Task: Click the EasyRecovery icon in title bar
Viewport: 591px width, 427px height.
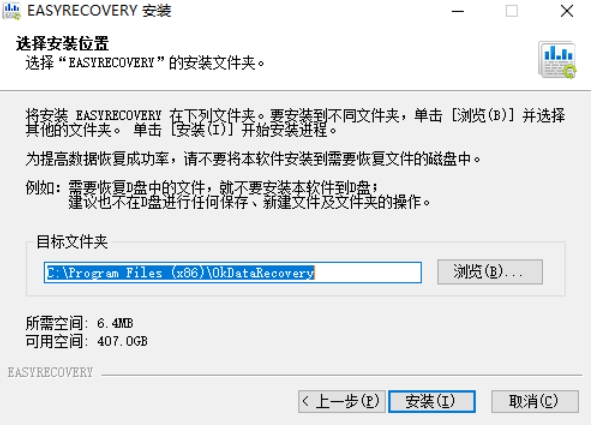Action: 12,11
